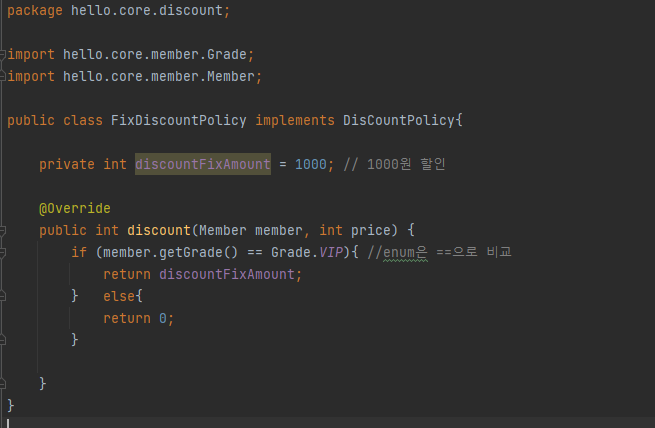The image size is (655, 428).
Task: Click the opening brace after 'DisCountPolicy'
Action: (459, 121)
